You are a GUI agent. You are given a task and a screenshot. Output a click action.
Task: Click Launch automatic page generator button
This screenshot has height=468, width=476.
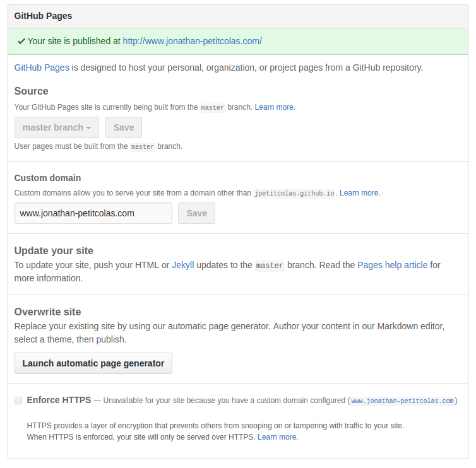(93, 363)
